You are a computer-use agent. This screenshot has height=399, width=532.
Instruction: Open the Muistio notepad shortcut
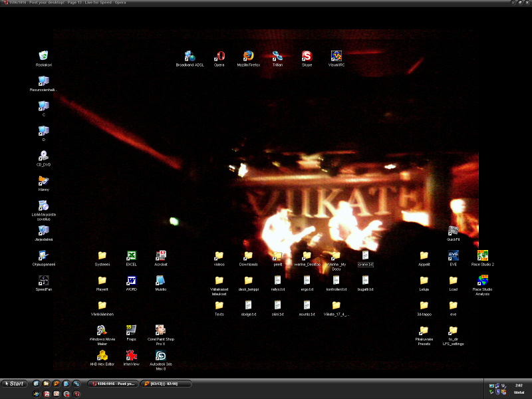coord(160,283)
